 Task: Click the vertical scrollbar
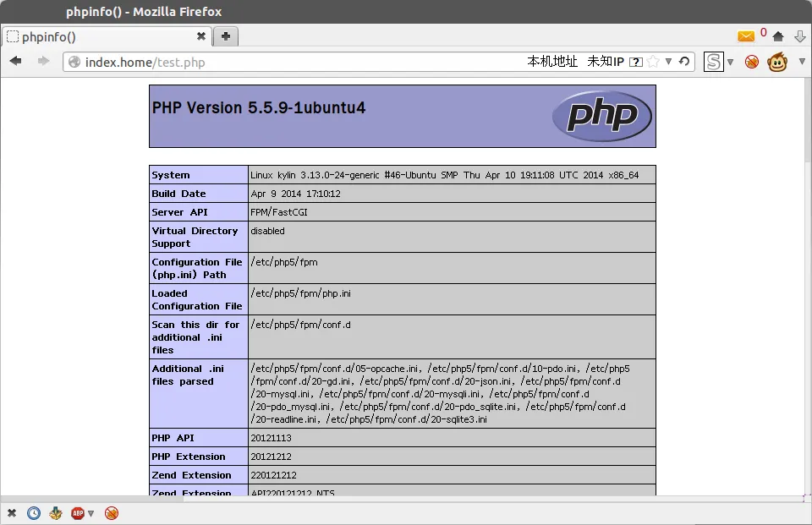click(807, 286)
